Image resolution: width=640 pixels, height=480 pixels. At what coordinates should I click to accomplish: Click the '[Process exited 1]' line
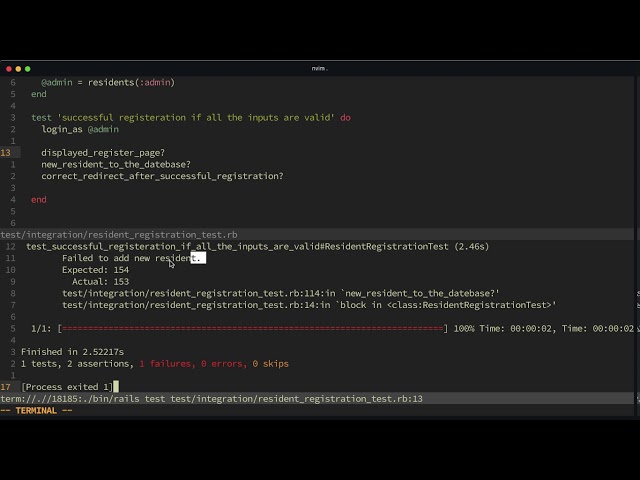pyautogui.click(x=67, y=387)
